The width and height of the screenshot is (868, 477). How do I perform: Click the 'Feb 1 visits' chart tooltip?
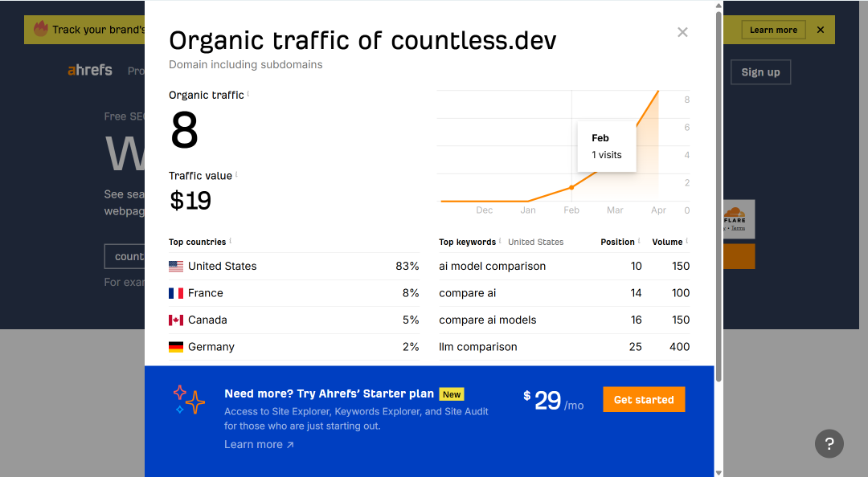point(607,147)
